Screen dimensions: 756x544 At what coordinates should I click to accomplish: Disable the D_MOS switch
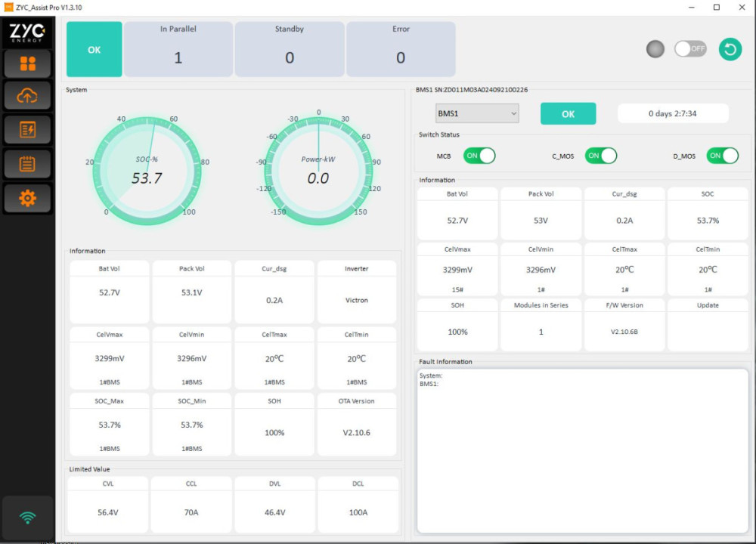point(722,156)
